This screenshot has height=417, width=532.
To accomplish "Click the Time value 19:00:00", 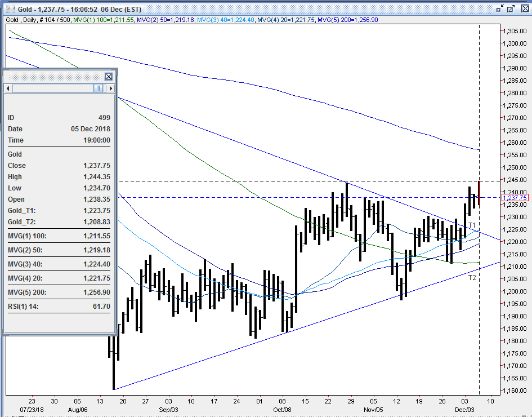I will pos(97,140).
